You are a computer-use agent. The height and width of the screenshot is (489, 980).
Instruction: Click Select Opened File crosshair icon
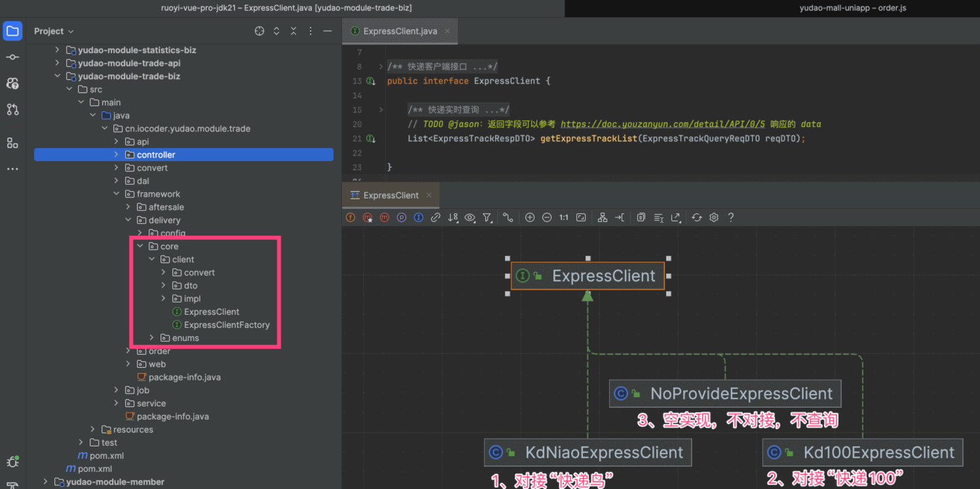(259, 31)
